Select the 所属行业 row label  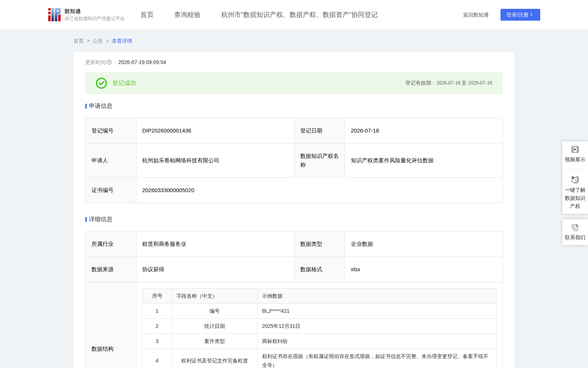point(103,244)
